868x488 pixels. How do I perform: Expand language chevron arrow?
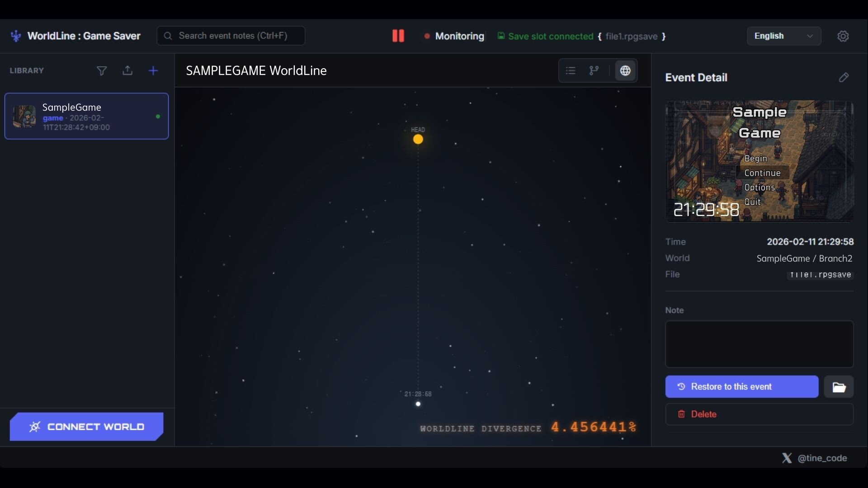pos(810,36)
